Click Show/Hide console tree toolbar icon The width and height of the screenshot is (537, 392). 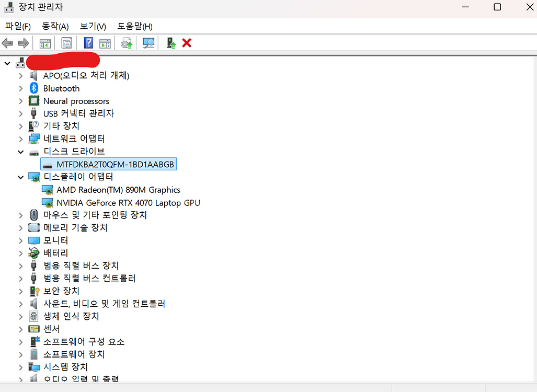coord(45,43)
